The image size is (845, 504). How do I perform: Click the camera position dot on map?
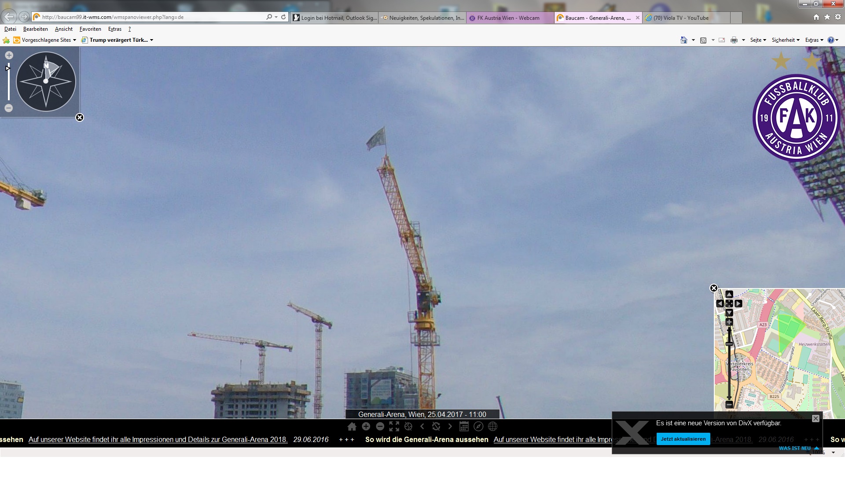780,354
